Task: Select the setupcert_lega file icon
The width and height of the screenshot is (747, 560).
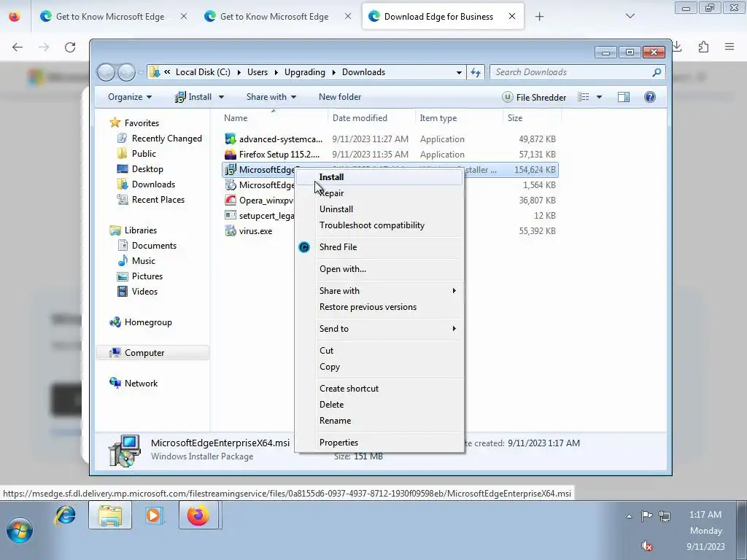Action: (x=231, y=215)
